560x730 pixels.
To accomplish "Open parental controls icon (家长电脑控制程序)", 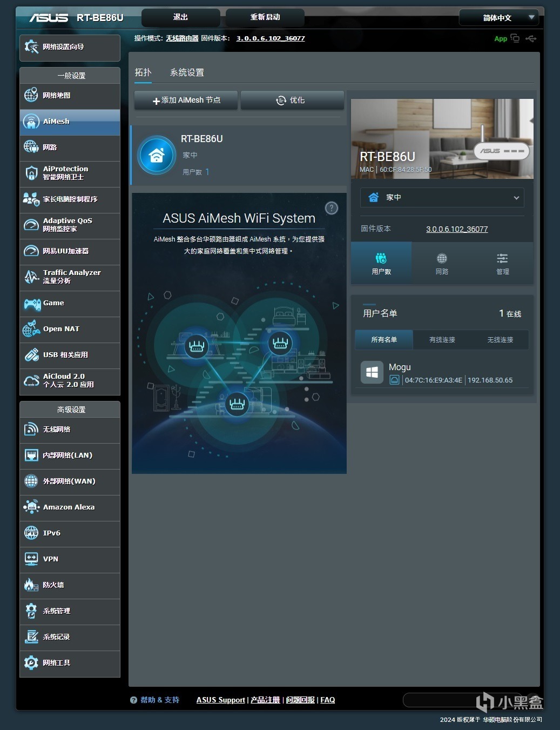I will [31, 199].
